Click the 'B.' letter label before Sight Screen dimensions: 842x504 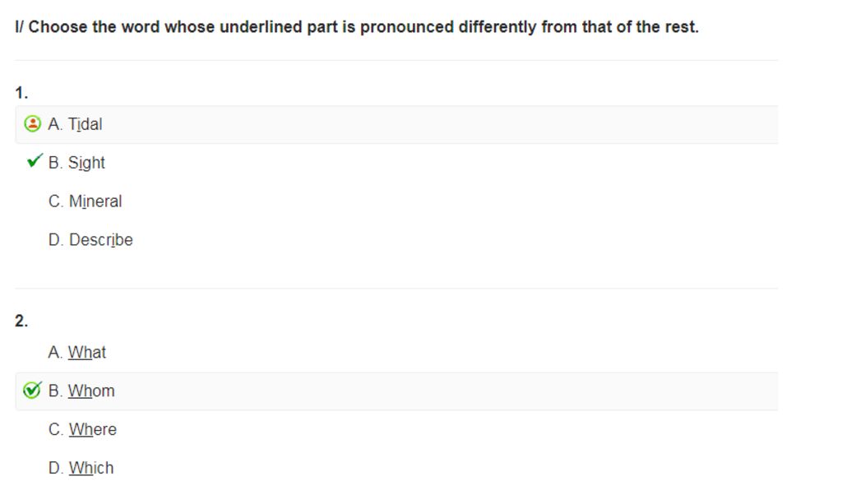tap(55, 163)
